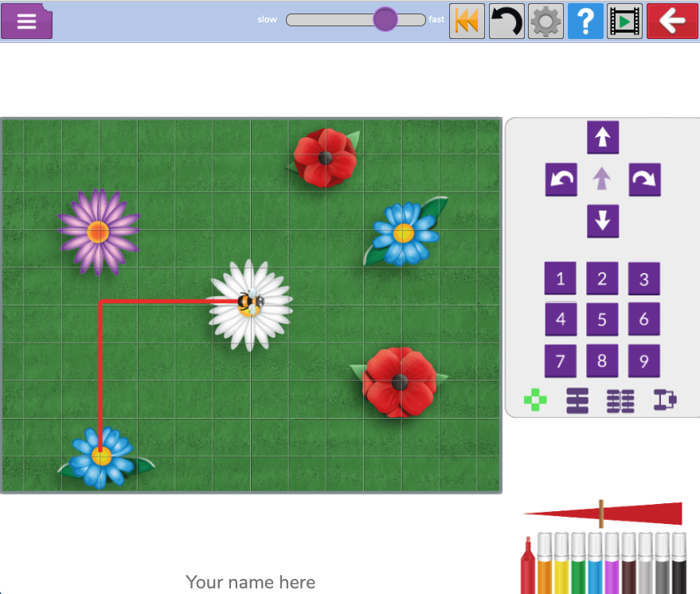Viewport: 700px width, 594px height.
Task: Click the blue flower on the right
Action: coord(404,233)
